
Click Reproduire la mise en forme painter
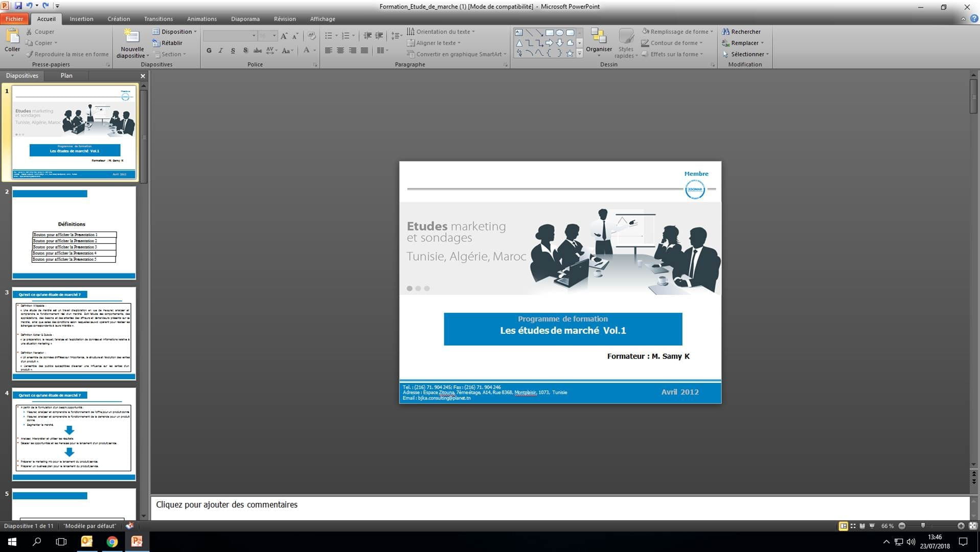coord(67,54)
